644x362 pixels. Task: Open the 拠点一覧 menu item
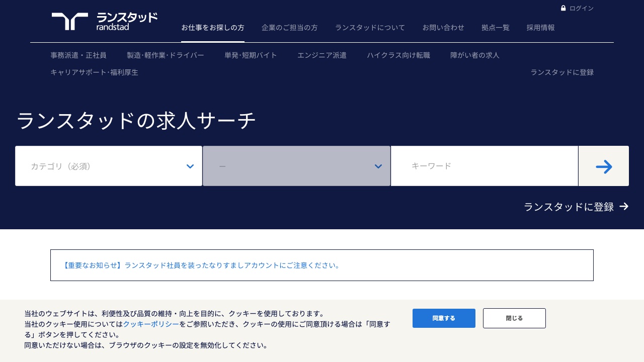(496, 28)
